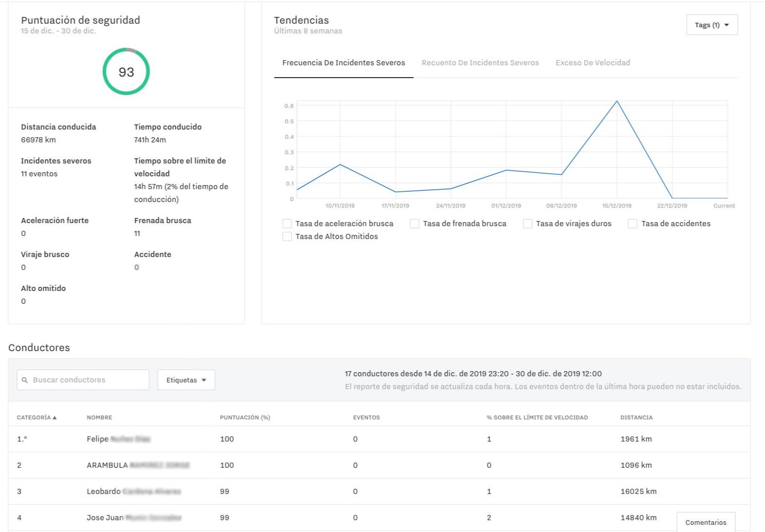Click the chart peak at 15/12/2019
This screenshot has height=532, width=765.
(617, 101)
